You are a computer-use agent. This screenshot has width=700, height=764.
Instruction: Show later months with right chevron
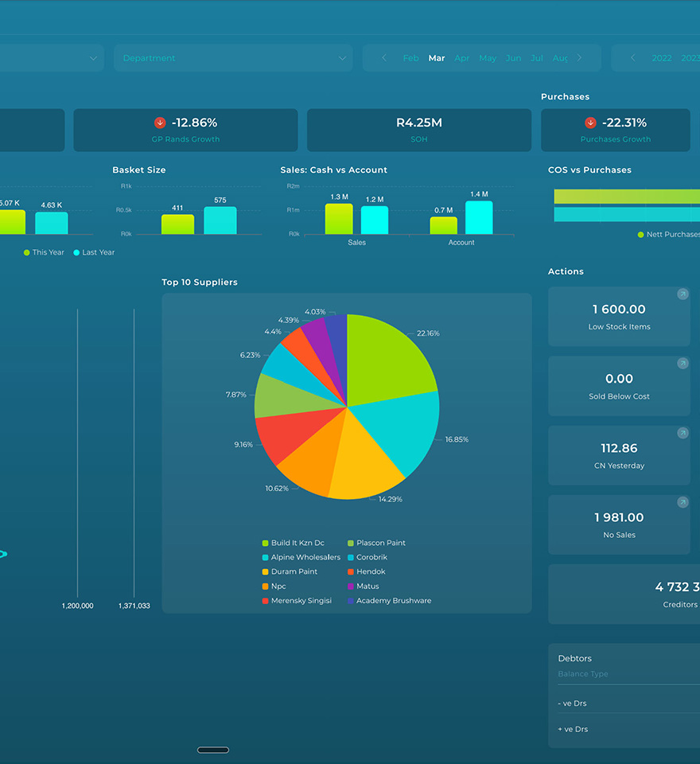[x=579, y=57]
